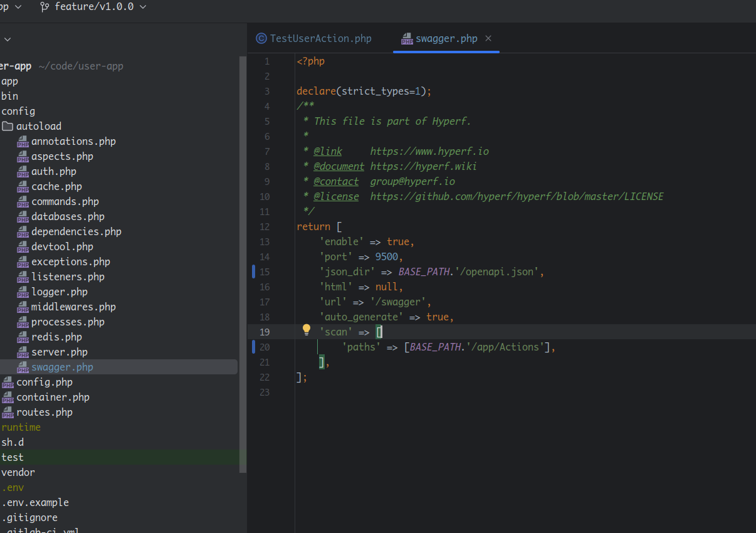Click the logger.php file icon
Screen dimensions: 756x533
[23, 292]
